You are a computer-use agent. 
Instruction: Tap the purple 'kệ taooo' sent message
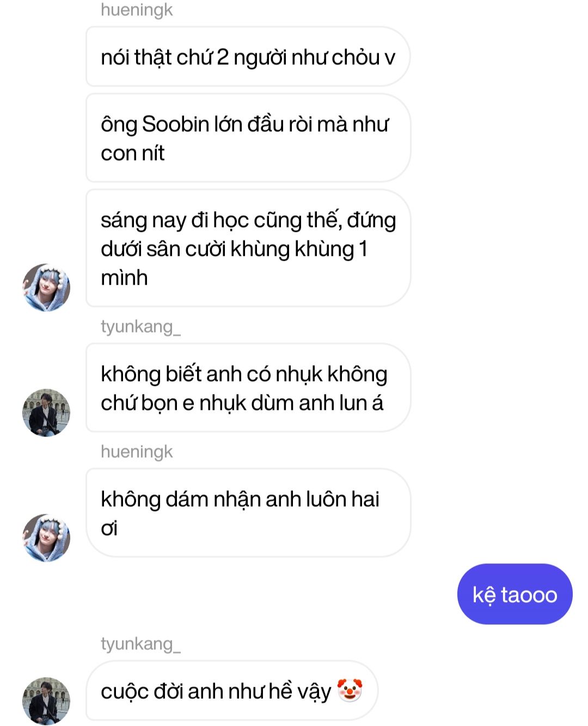514,594
